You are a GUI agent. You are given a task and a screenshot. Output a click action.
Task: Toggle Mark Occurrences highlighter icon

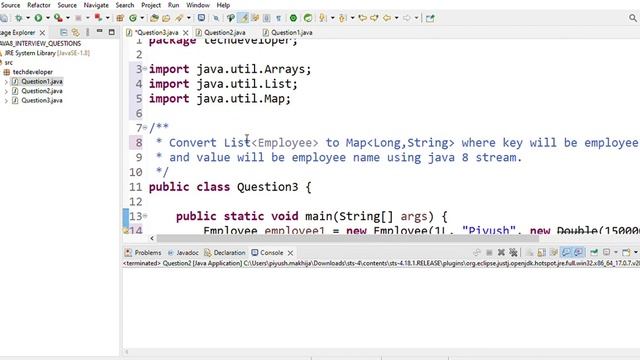point(243,18)
